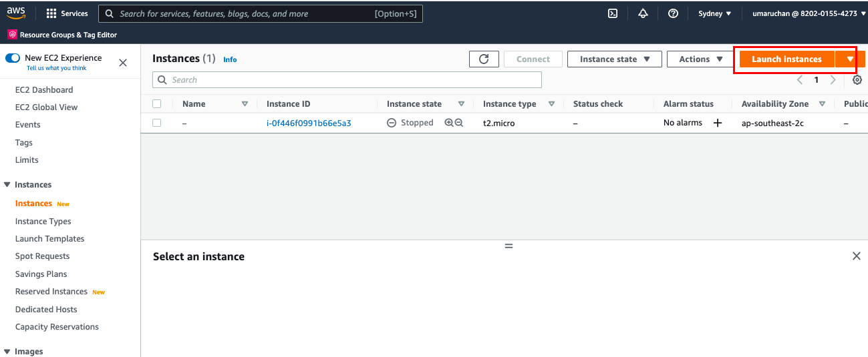Toggle the New EC2 Experience switch
Viewport: 868px width, 357px height.
point(13,58)
